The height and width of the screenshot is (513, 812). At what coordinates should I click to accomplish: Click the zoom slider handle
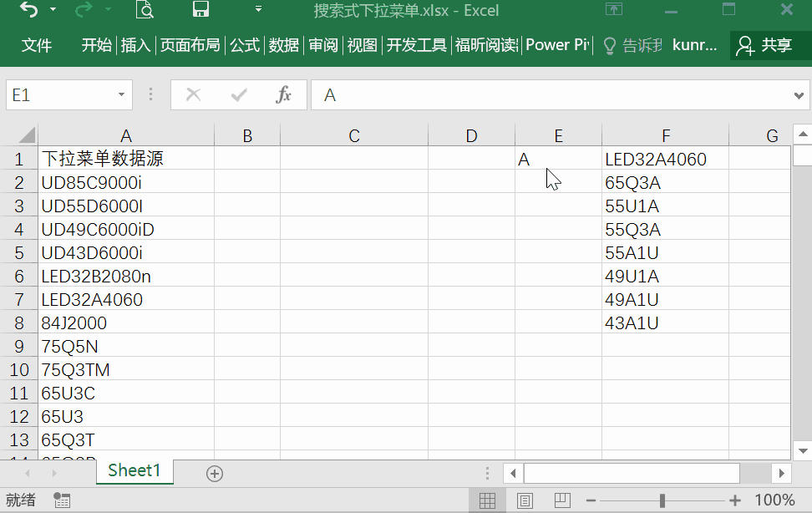point(662,500)
